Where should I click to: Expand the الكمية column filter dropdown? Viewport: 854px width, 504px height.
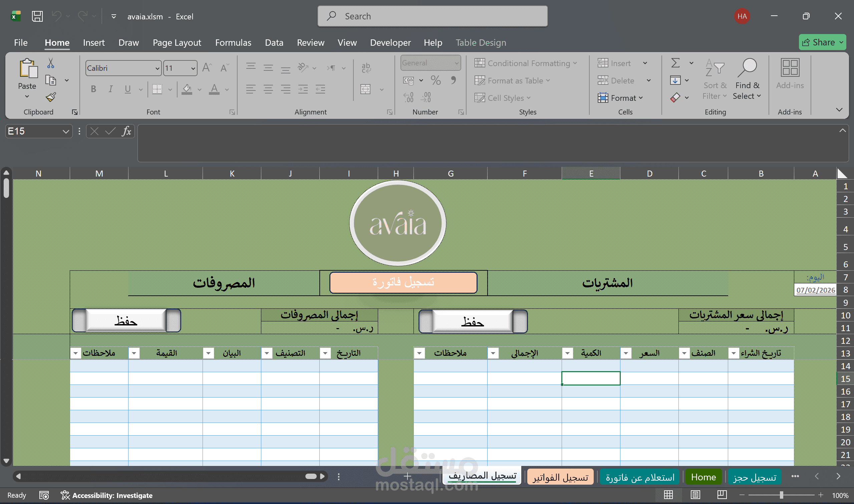567,353
